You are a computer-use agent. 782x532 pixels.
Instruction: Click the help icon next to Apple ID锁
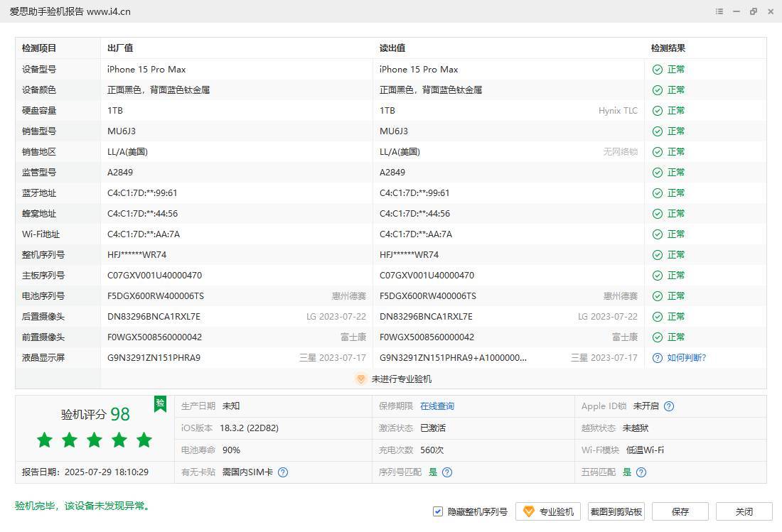pos(668,406)
